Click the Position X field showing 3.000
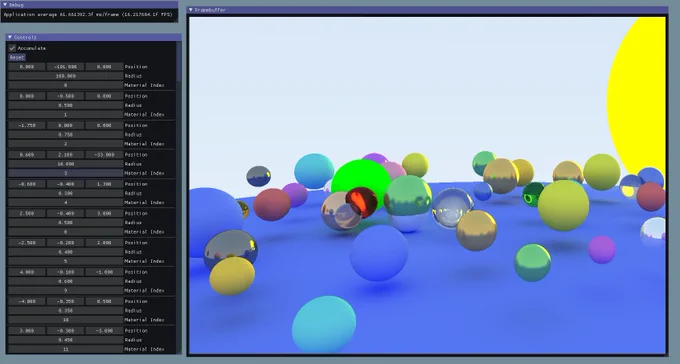Image resolution: width=680 pixels, height=364 pixels. (27, 331)
